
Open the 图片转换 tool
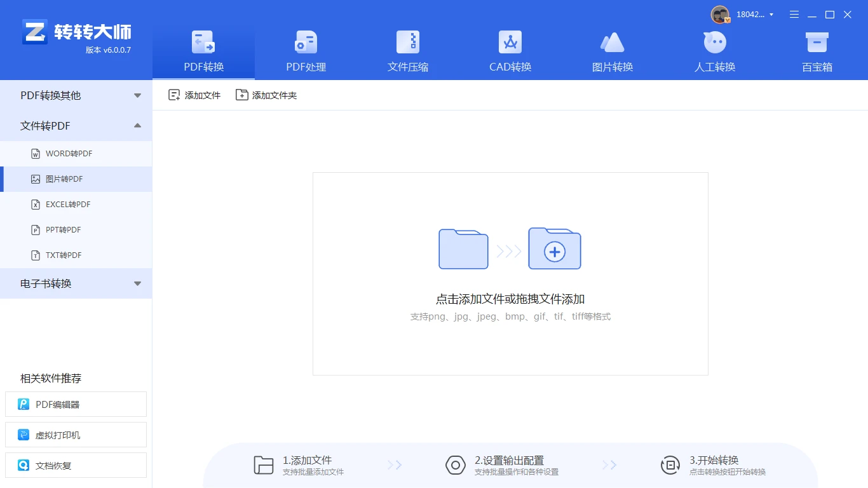pyautogui.click(x=612, y=51)
